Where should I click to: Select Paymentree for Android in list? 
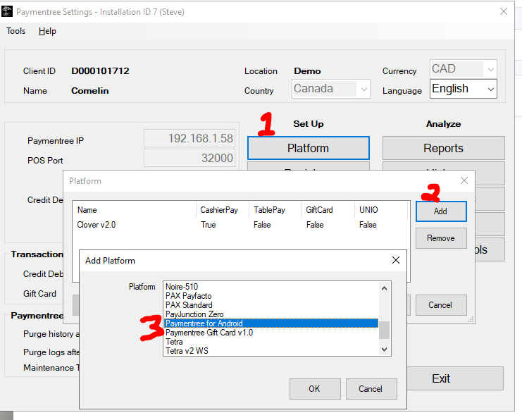[271, 323]
